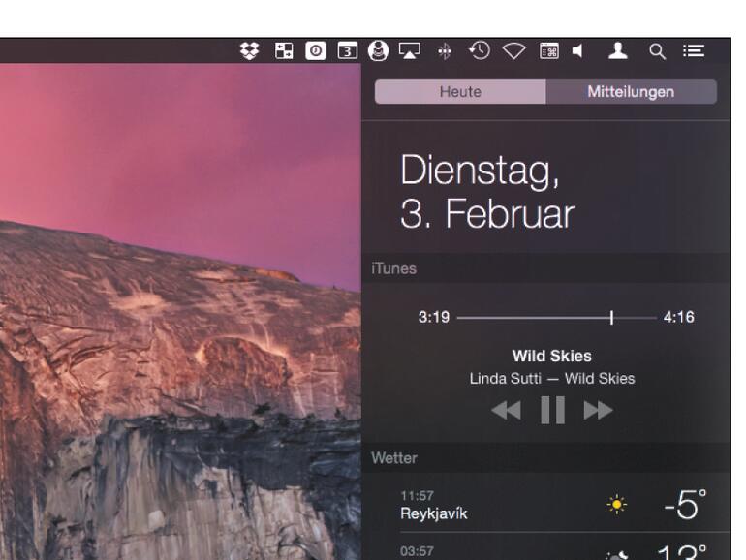
Task: Click the iTunes playback progress slider
Action: [x=557, y=318]
